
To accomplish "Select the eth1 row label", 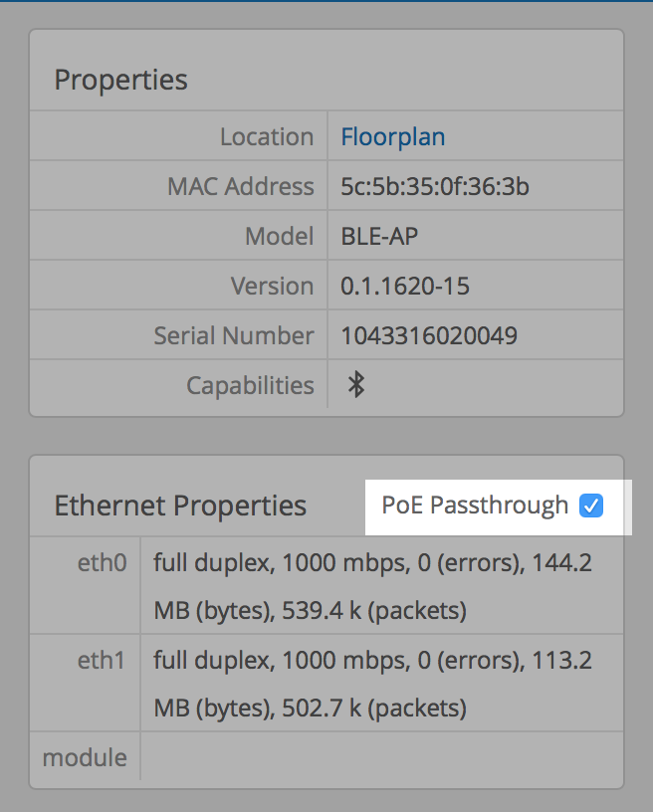I will [103, 660].
